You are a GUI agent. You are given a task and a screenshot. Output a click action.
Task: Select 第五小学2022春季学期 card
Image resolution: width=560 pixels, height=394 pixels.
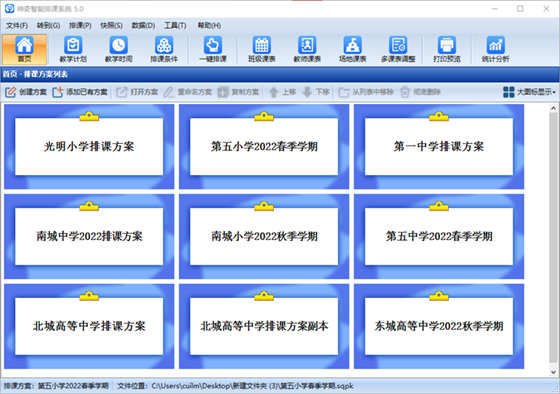(x=264, y=146)
